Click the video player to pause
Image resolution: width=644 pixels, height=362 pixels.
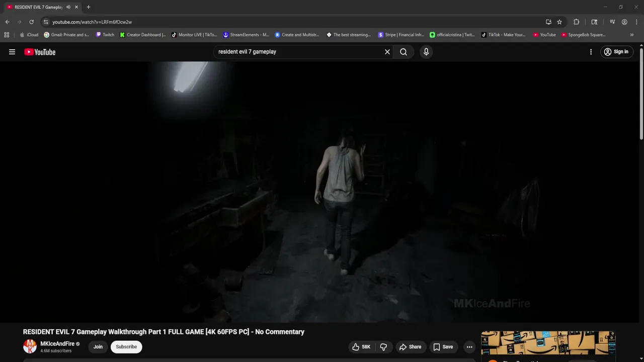coord(319,192)
